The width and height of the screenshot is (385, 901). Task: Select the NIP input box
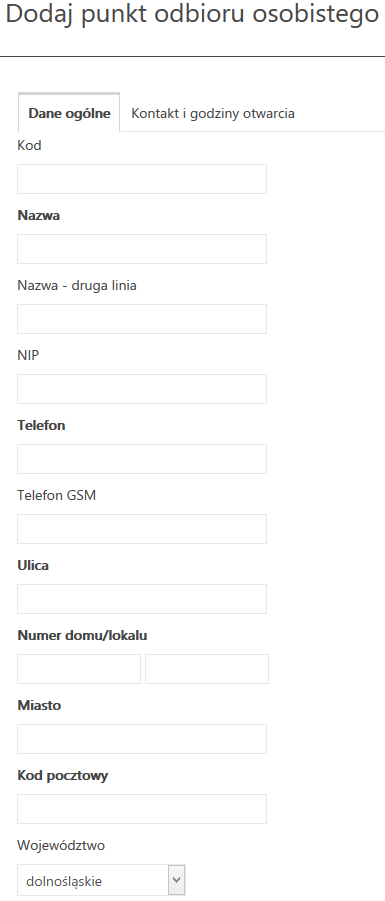[x=142, y=389]
